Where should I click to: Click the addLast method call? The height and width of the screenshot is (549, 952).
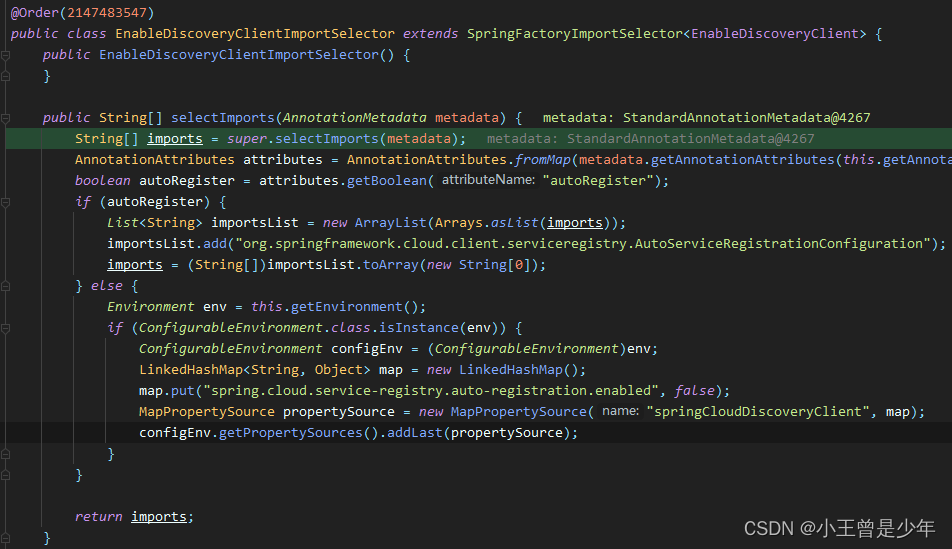(415, 432)
